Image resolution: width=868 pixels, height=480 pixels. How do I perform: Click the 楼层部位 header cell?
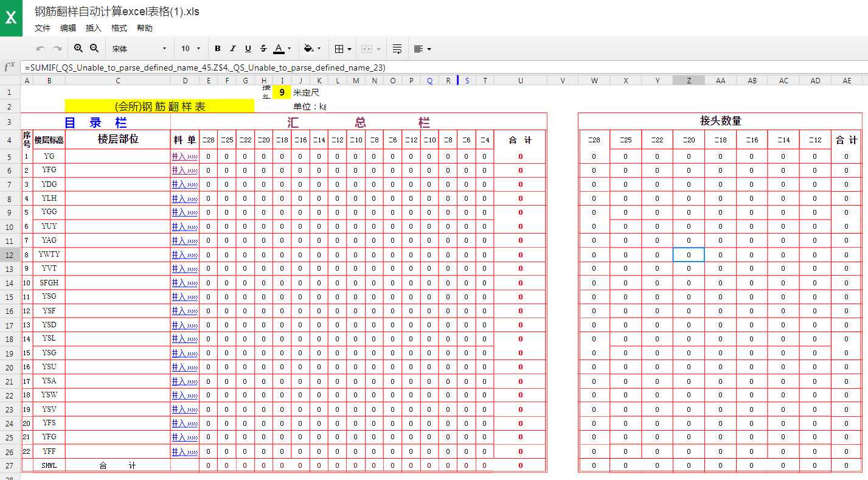pos(118,139)
